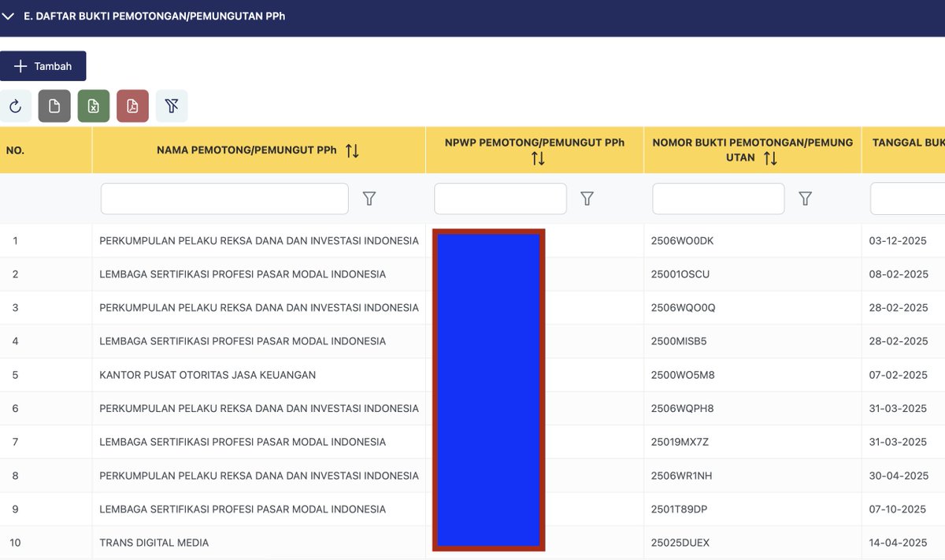This screenshot has width=945, height=560.
Task: Click the Tambah button
Action: [43, 66]
